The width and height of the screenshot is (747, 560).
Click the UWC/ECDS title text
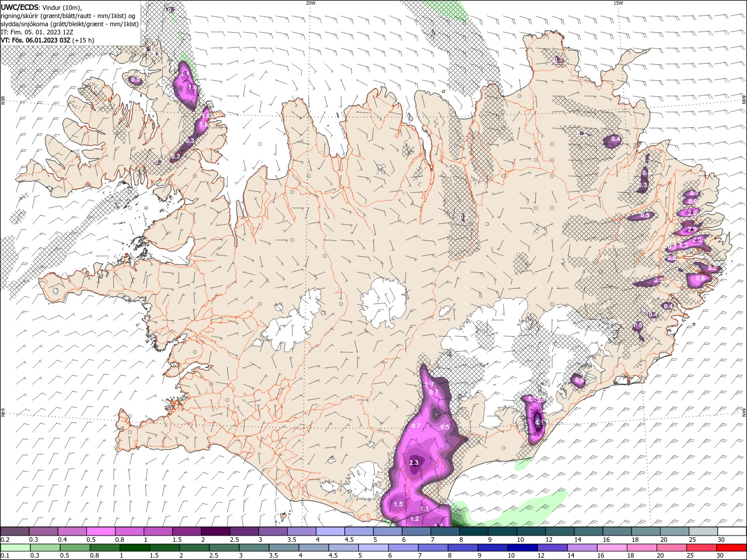coord(20,6)
